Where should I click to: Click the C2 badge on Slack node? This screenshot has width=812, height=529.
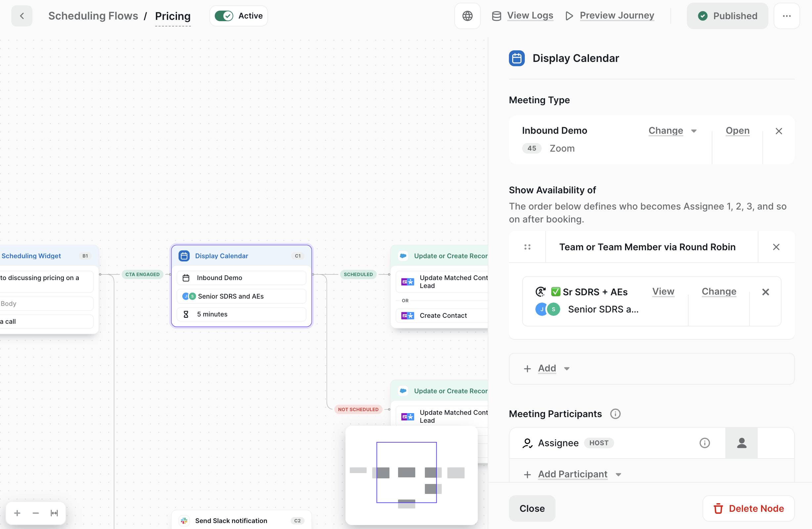coord(297,521)
